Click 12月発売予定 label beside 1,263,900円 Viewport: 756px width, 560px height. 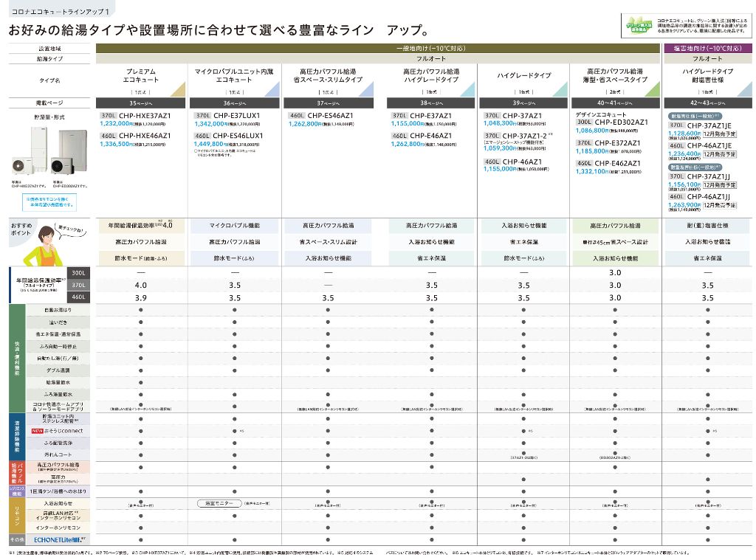[719, 205]
